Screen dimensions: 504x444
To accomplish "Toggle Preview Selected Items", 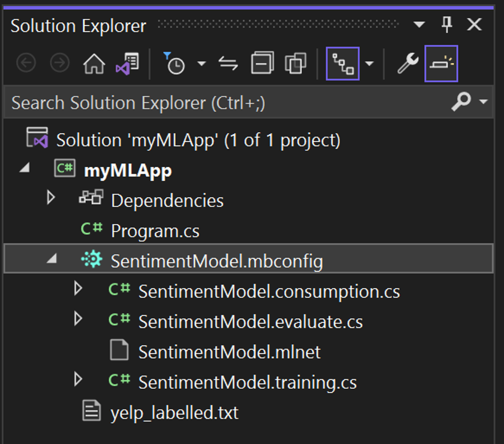I will [x=442, y=63].
